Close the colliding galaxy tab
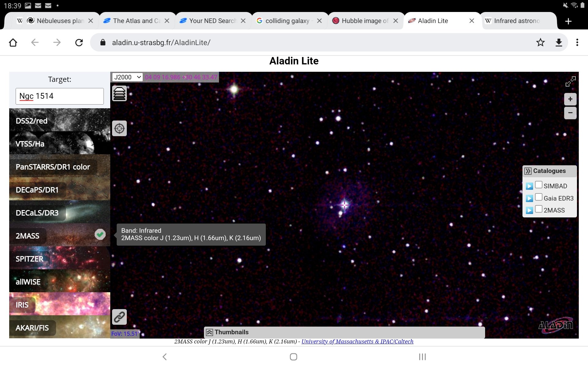The height and width of the screenshot is (368, 588). pos(319,21)
